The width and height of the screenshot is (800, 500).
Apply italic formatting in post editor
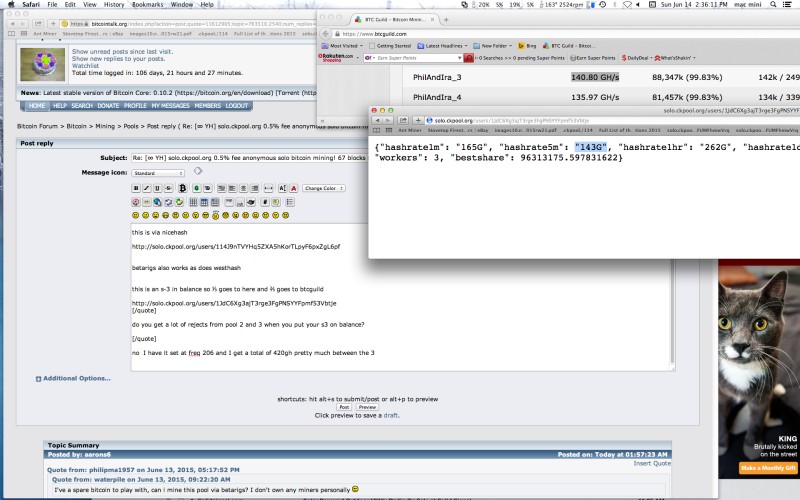pos(146,188)
